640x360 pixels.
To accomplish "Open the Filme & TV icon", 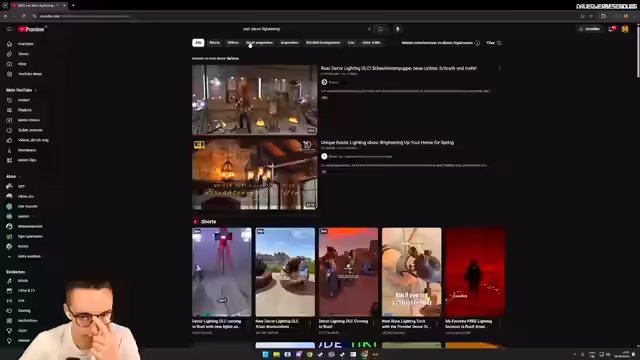I will (x=9, y=291).
